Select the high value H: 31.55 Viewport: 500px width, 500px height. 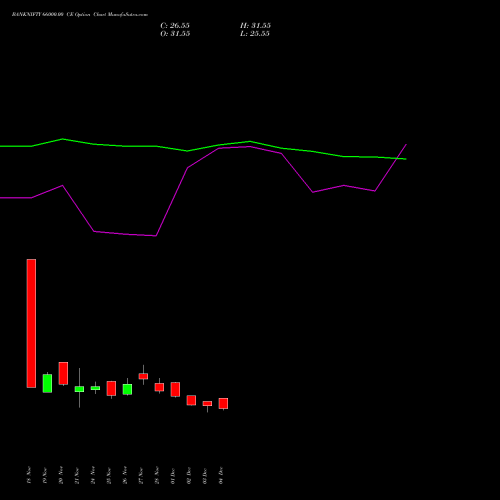coord(255,26)
